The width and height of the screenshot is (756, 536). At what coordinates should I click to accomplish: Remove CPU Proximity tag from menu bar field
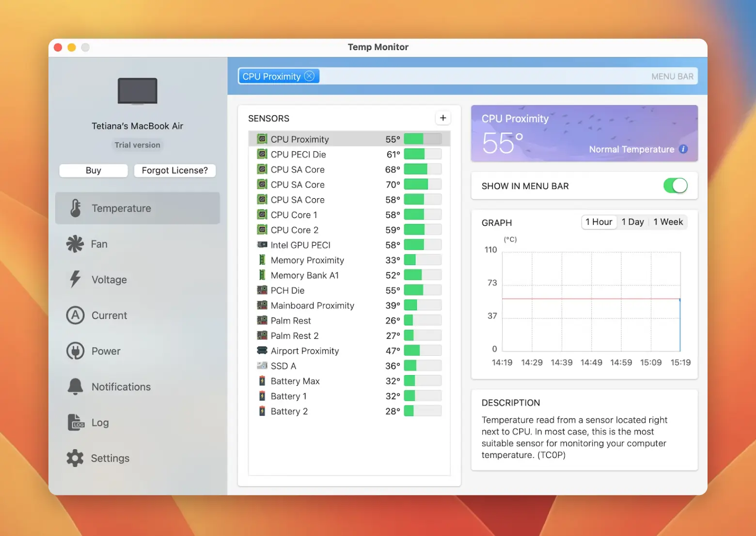pyautogui.click(x=309, y=76)
